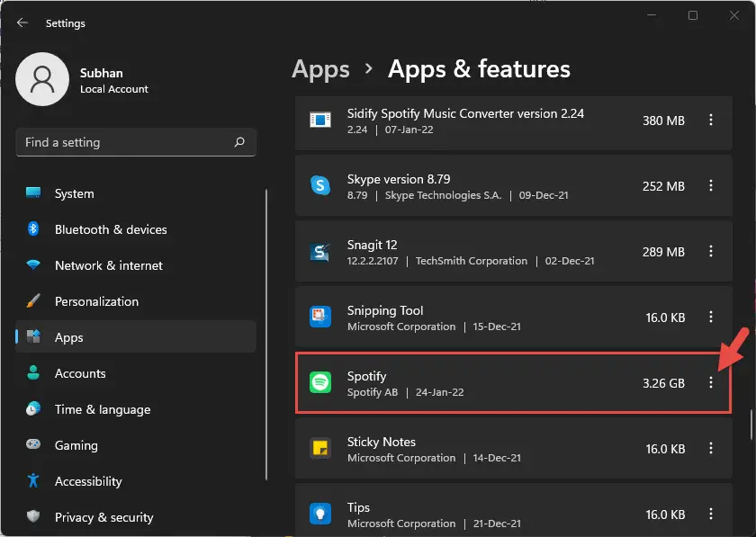Go back using the Settings back arrow

coord(22,22)
